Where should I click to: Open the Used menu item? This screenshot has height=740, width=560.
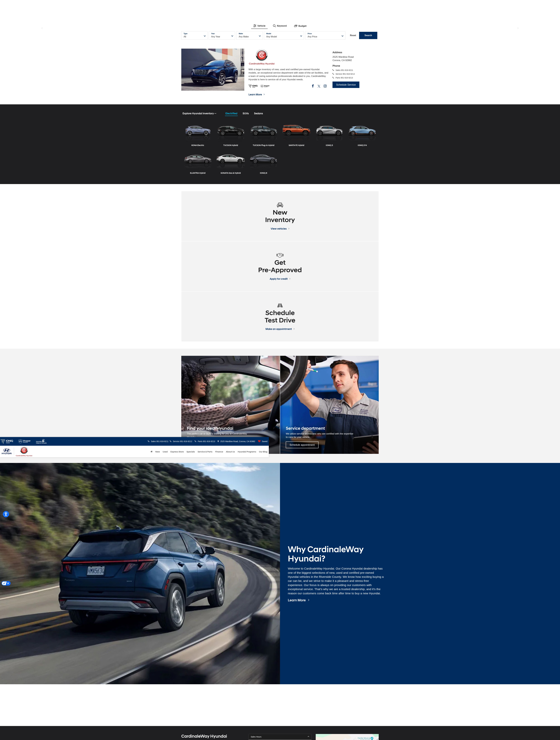(165, 452)
